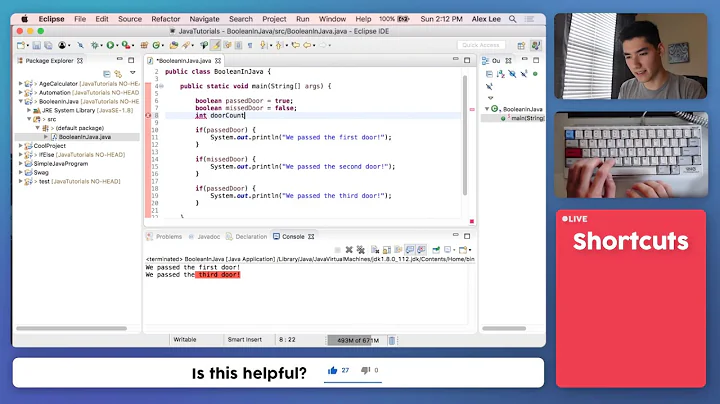This screenshot has width=720, height=404.
Task: Open the Project menu
Action: click(274, 19)
